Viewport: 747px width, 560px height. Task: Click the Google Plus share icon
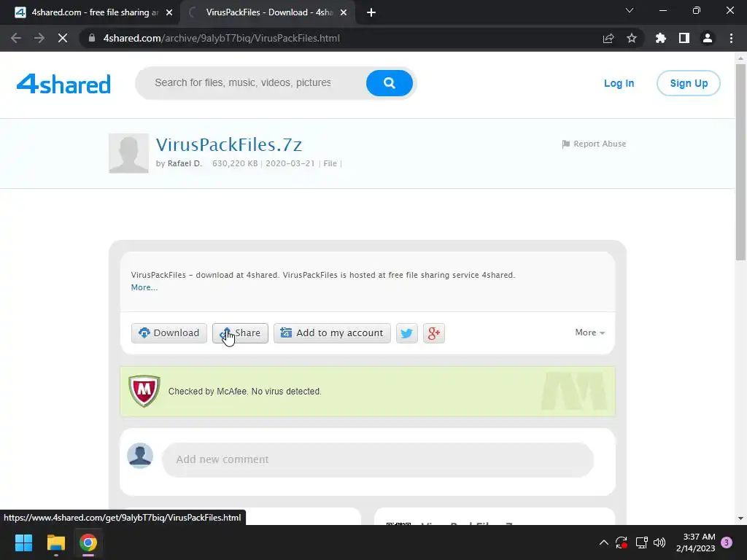pyautogui.click(x=433, y=332)
